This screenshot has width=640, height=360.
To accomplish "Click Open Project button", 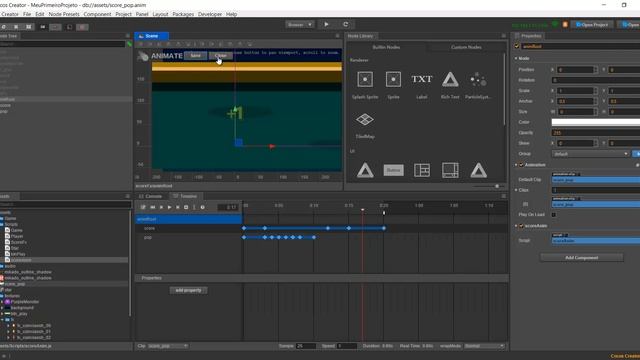I will point(592,24).
